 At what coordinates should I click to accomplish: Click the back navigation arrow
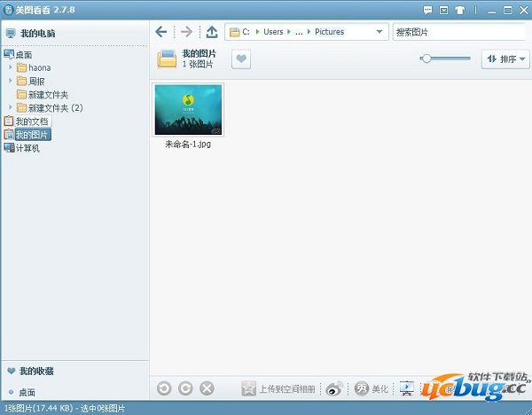click(x=160, y=32)
